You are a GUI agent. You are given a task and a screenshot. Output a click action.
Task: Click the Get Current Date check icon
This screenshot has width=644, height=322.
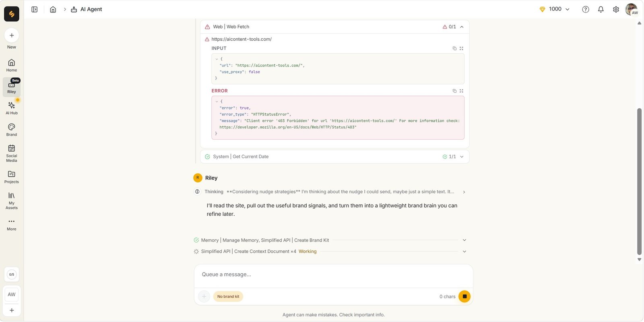[207, 157]
